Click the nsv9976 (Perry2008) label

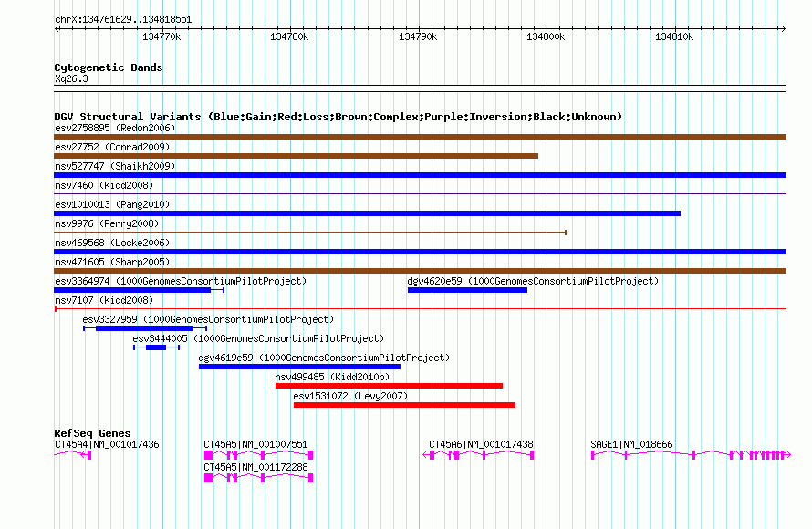point(107,223)
